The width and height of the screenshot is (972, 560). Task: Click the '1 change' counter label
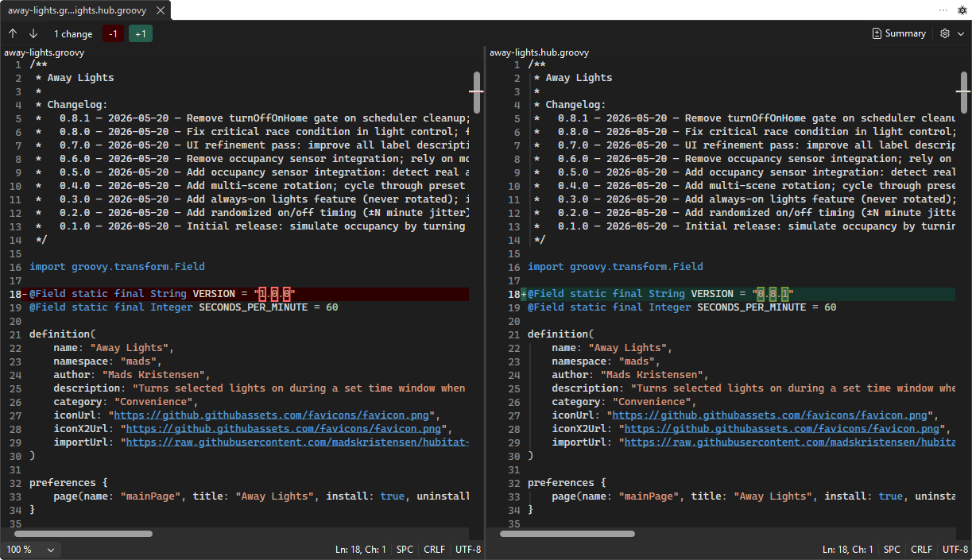tap(73, 34)
